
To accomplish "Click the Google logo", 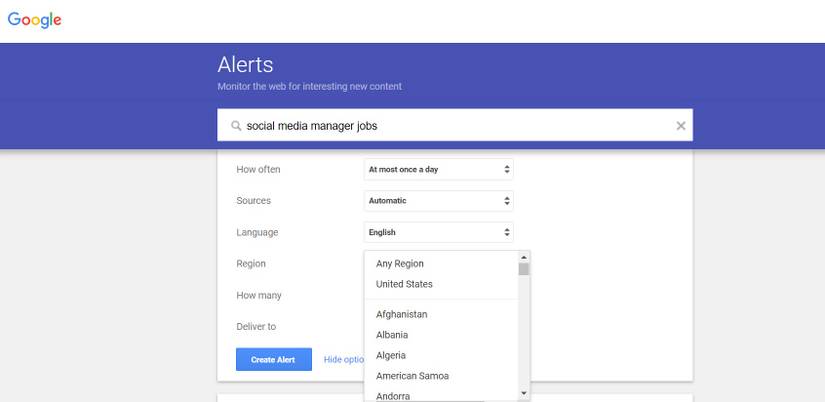I will (x=34, y=20).
